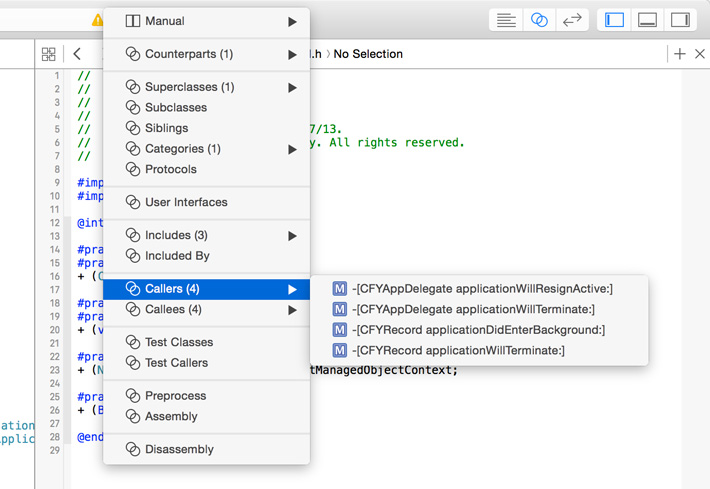Click No Selection in the jump bar

coord(368,54)
